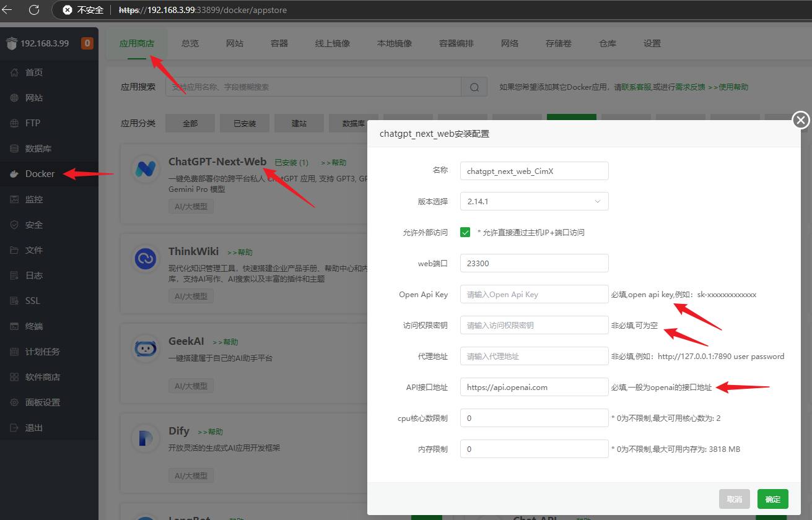Close the install config dialog with X
Screen dimensions: 812x520
[x=801, y=121]
